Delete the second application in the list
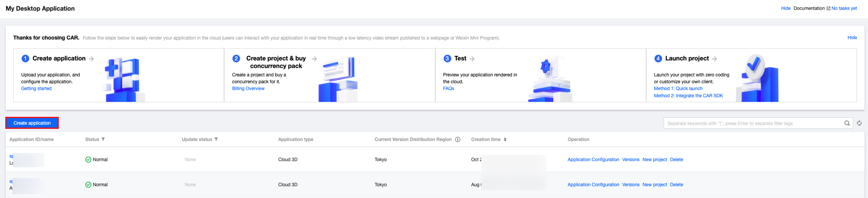The height and width of the screenshot is (198, 868). click(x=677, y=185)
